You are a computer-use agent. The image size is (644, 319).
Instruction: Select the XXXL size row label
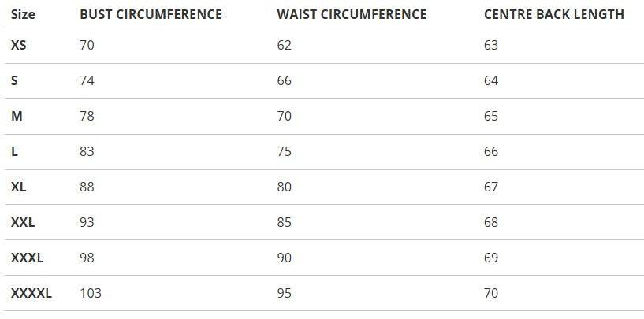27,258
